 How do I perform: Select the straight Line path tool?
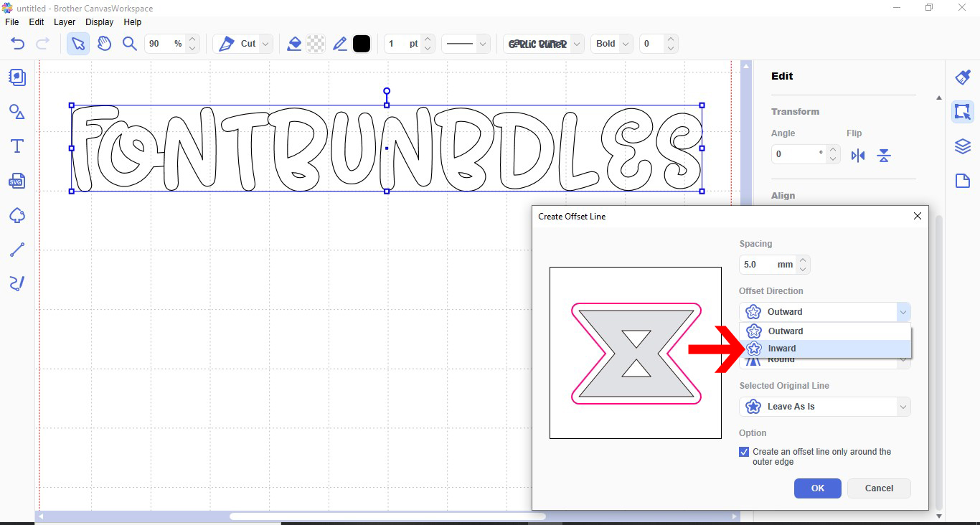(17, 250)
